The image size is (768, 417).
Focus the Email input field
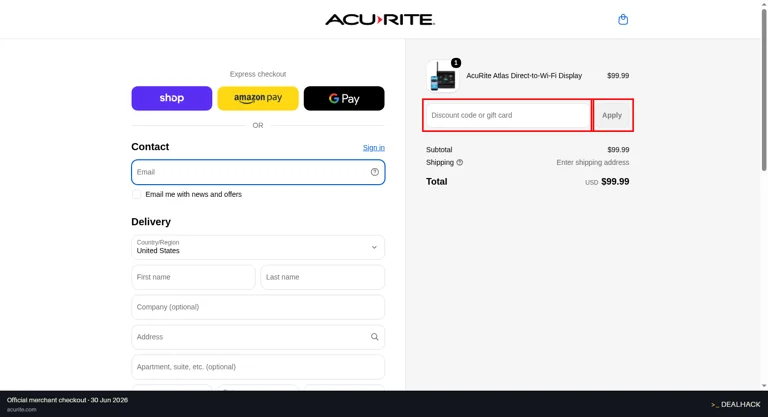258,172
